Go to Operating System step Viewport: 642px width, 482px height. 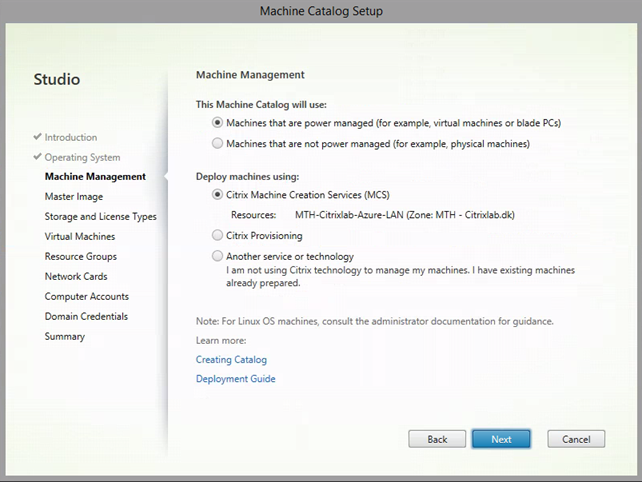(x=82, y=157)
